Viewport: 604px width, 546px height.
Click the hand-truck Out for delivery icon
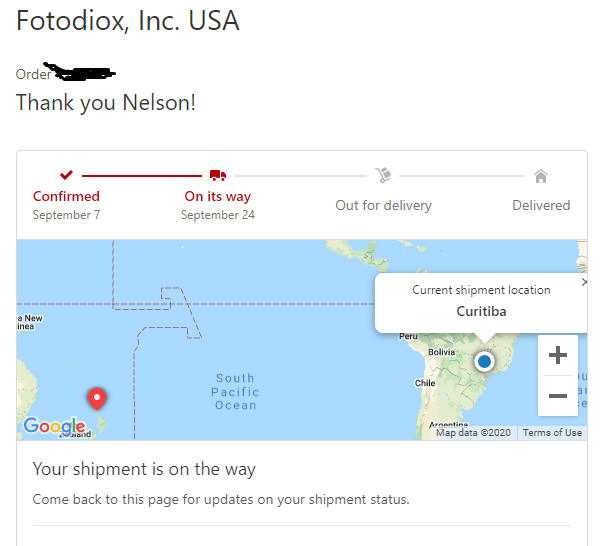tap(383, 175)
